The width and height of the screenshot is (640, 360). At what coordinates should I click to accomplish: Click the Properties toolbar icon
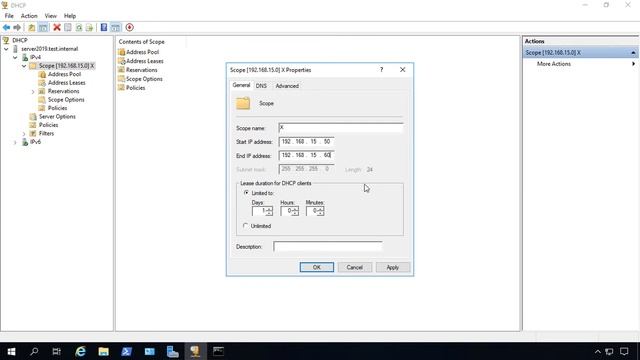[68, 27]
